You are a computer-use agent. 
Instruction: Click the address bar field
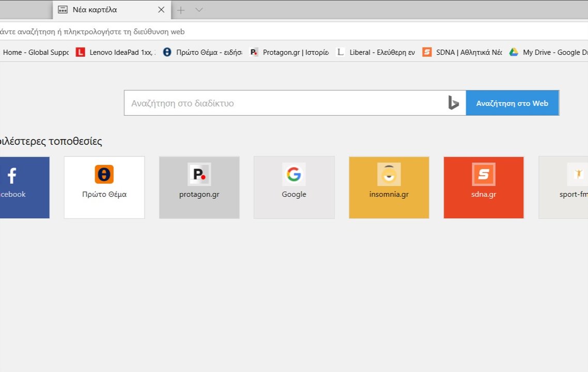(294, 32)
